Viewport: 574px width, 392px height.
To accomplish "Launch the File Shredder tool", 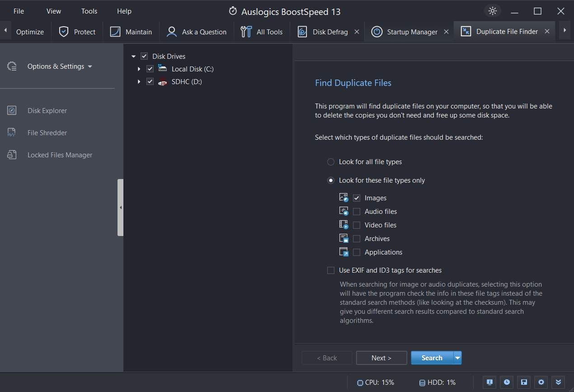I will coord(47,133).
